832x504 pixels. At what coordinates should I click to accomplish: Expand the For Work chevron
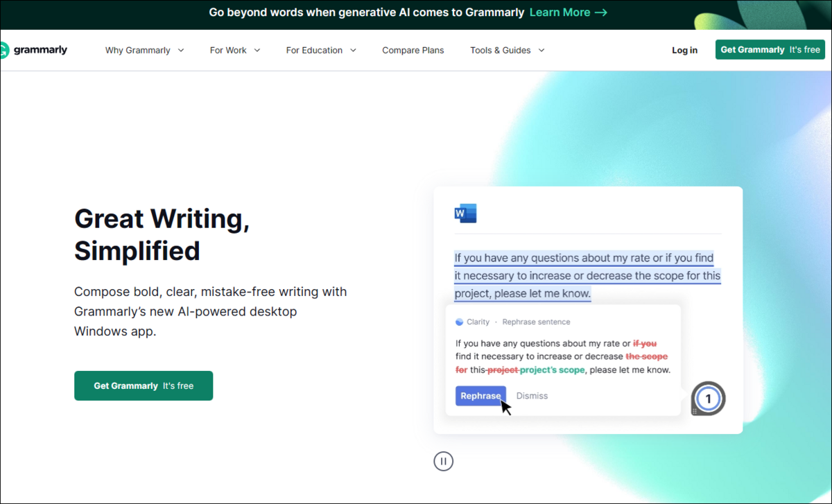[257, 50]
